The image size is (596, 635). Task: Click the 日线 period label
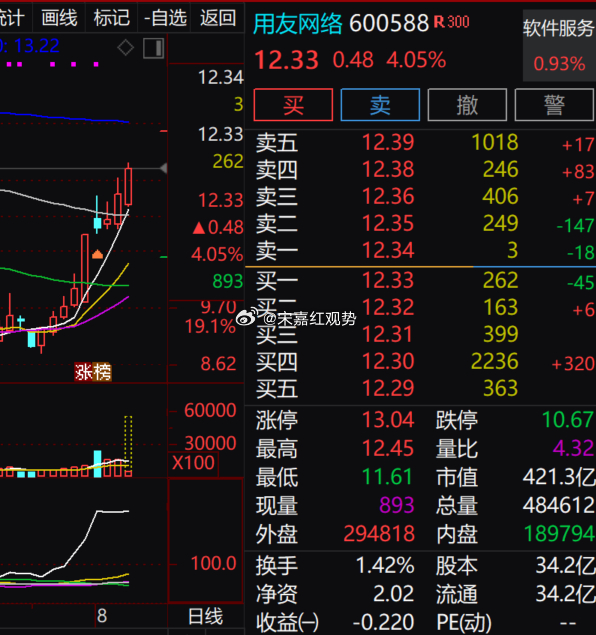click(205, 617)
